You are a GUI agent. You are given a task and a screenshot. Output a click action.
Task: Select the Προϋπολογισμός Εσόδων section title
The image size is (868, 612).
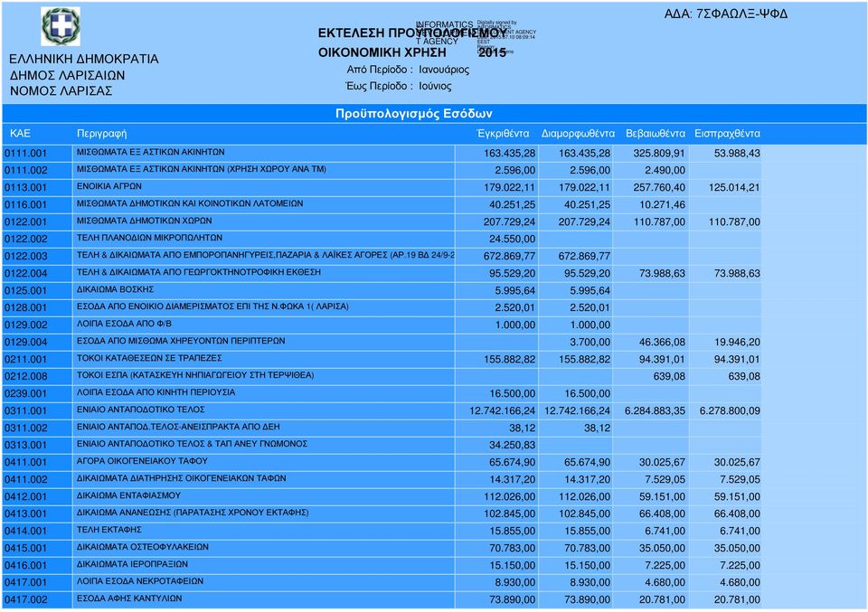pyautogui.click(x=413, y=113)
